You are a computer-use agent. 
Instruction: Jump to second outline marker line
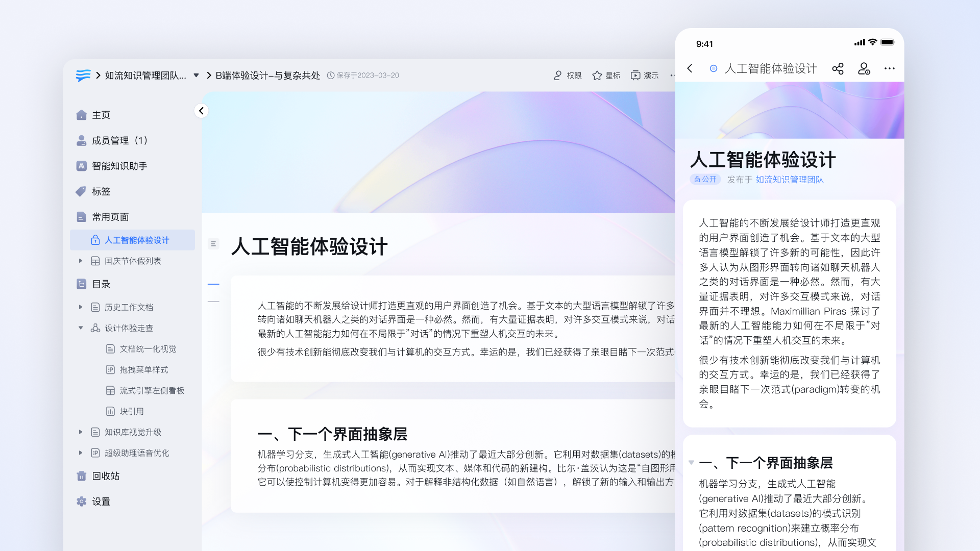213,302
